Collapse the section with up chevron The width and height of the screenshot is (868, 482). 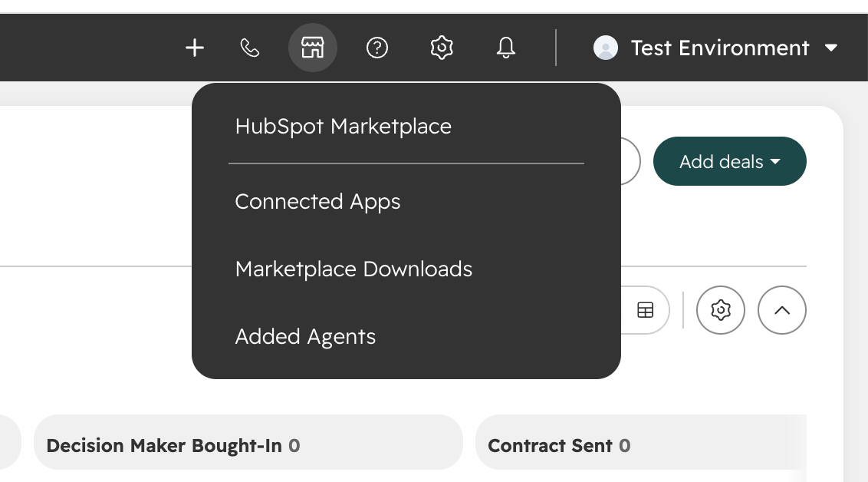tap(782, 310)
